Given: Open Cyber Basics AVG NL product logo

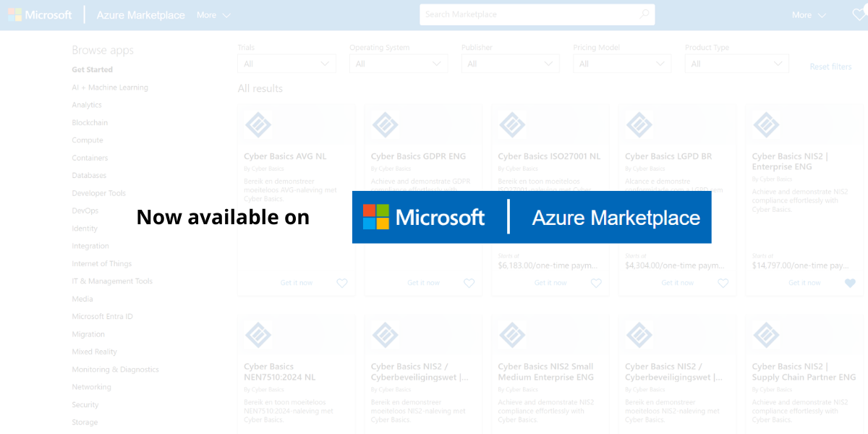Looking at the screenshot, I should [x=258, y=125].
